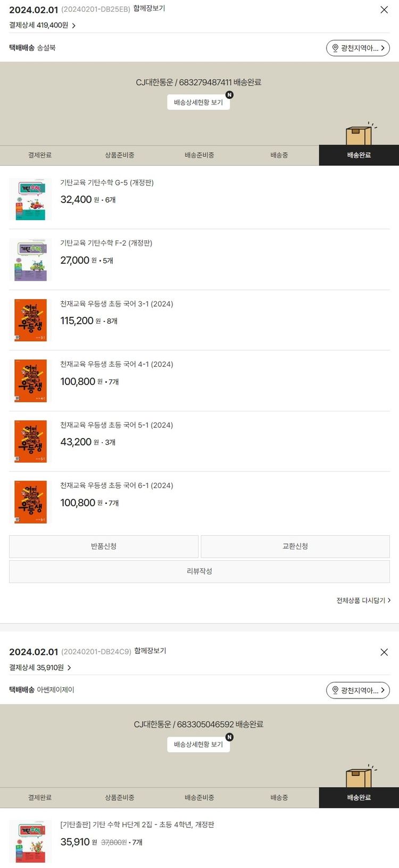The width and height of the screenshot is (399, 868).
Task: View delivery status for tracking 683305046592
Action: [x=198, y=744]
